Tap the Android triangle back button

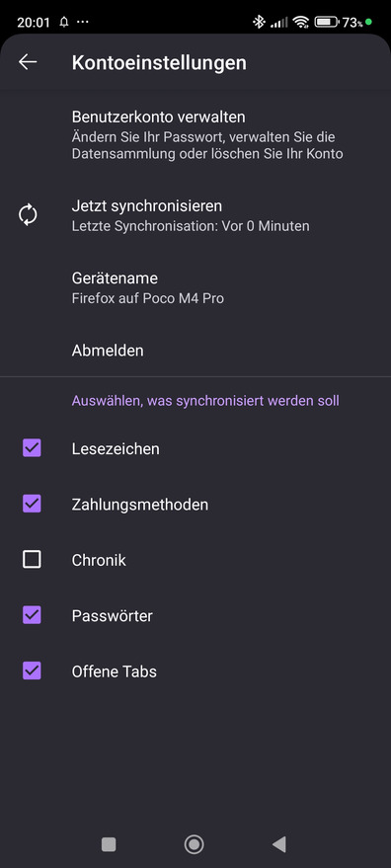(x=279, y=844)
